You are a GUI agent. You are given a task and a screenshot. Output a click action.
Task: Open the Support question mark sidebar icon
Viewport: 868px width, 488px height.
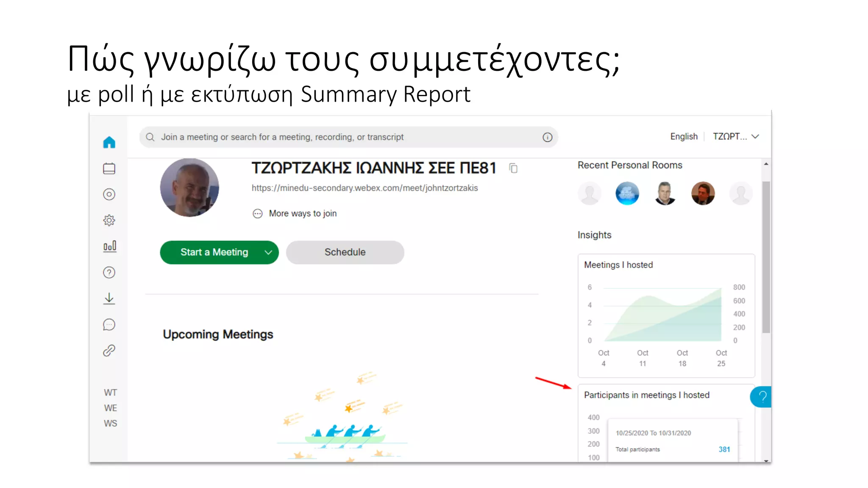point(109,272)
